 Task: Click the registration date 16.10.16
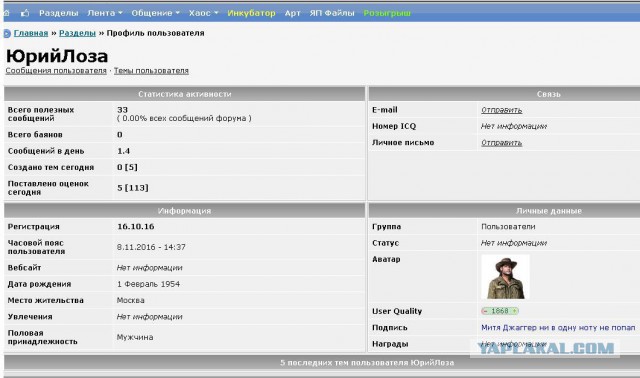[136, 227]
